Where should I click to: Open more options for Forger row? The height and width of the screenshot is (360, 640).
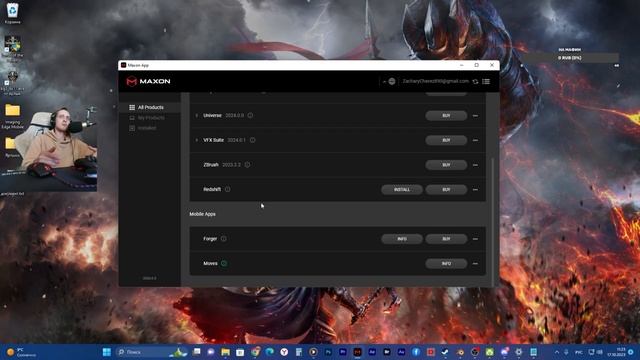(x=475, y=239)
